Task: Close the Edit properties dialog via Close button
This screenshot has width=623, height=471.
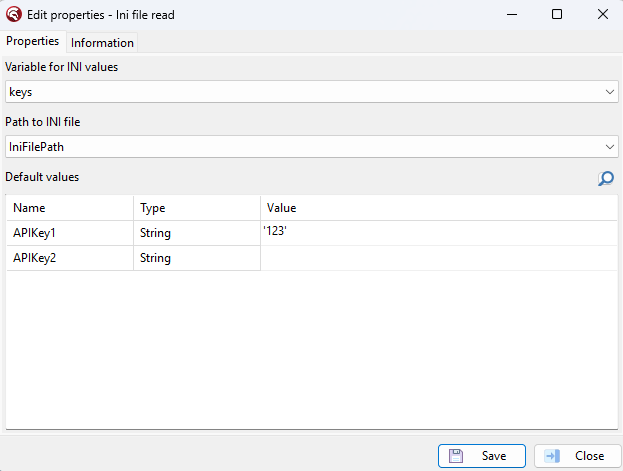Action: coord(577,456)
